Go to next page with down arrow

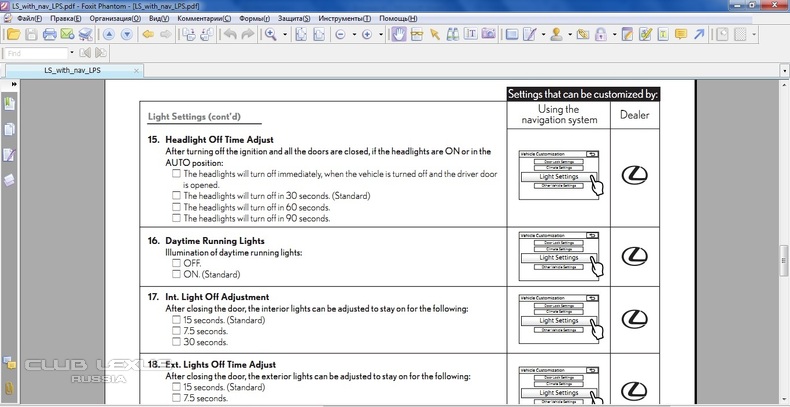tap(127, 34)
